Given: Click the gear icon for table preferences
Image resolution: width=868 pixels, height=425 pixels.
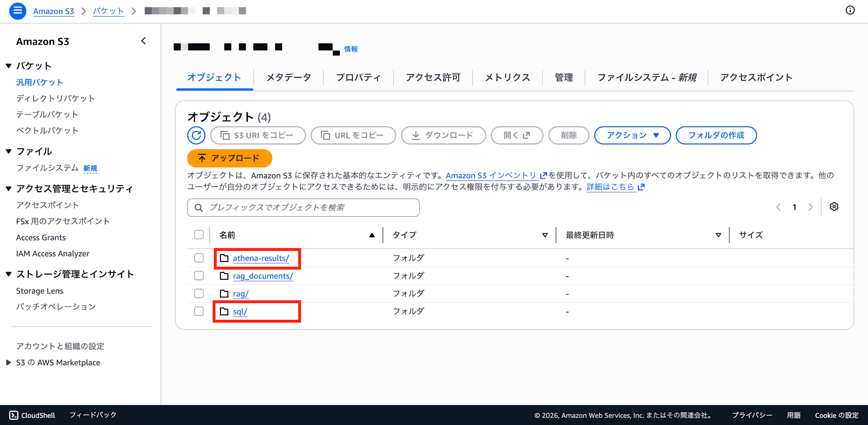Looking at the screenshot, I should 834,207.
